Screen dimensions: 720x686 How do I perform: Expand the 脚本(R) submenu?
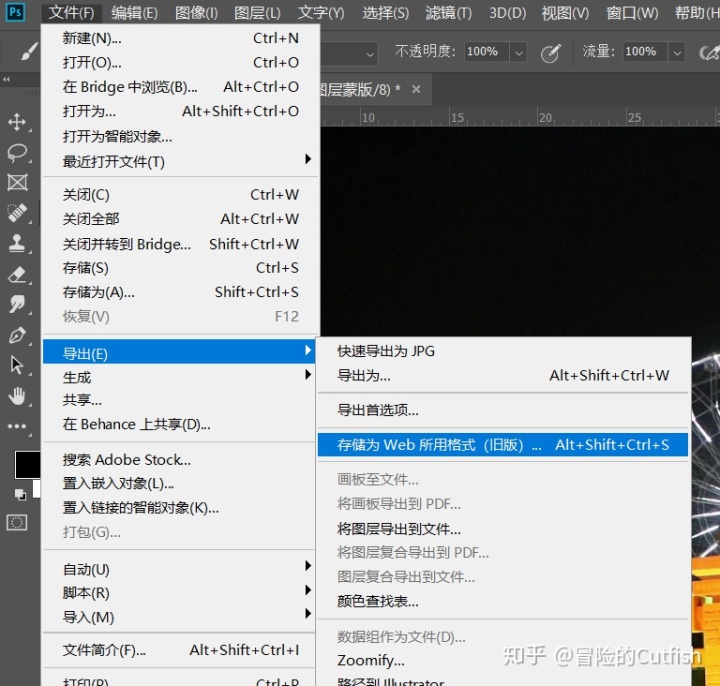tap(179, 592)
